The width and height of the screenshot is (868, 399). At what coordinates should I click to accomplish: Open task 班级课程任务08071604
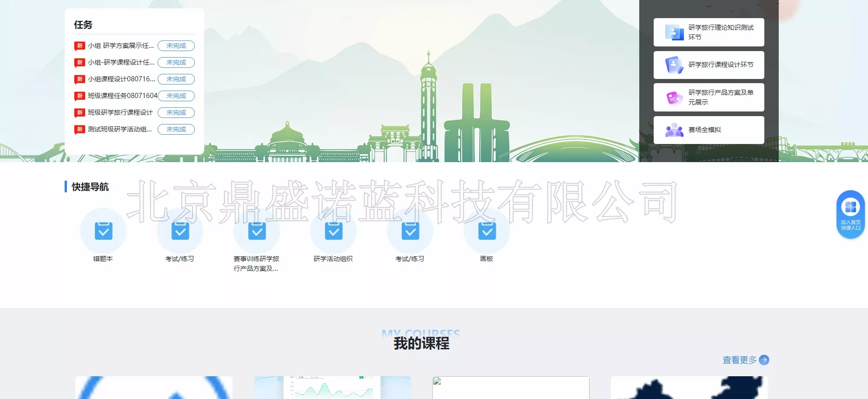[x=123, y=96]
